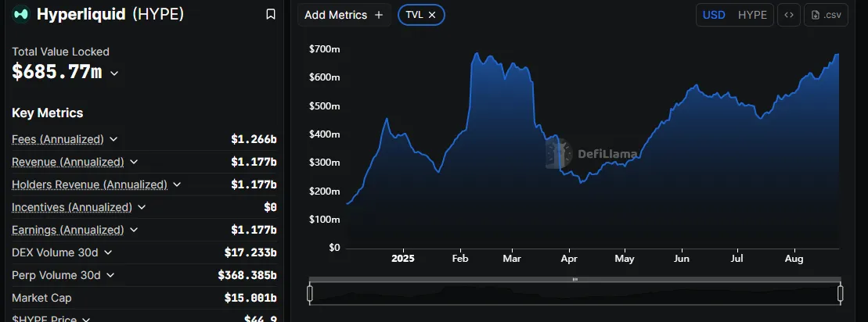Expand the Total Value Locked chevron
This screenshot has height=322, width=868.
coord(114,73)
